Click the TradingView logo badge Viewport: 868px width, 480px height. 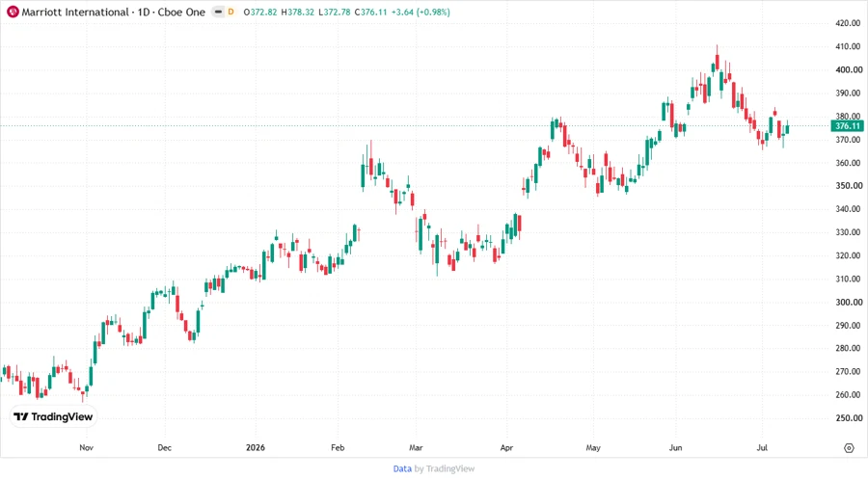point(53,417)
